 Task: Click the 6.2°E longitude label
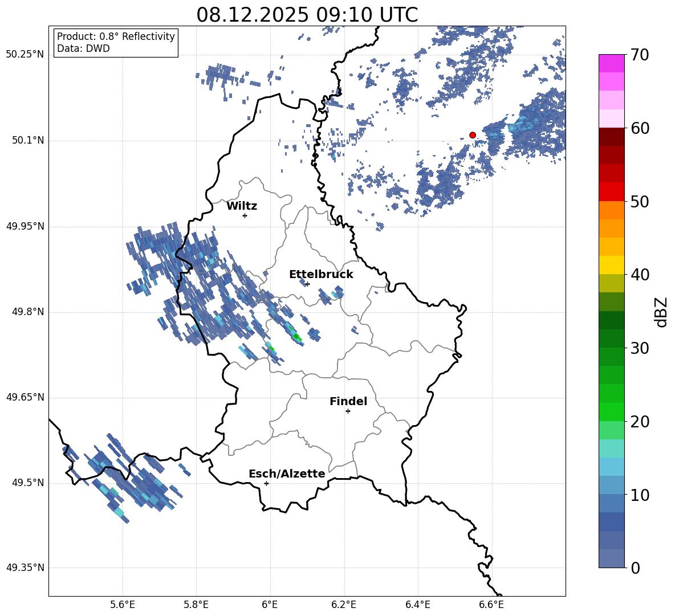coord(344,605)
